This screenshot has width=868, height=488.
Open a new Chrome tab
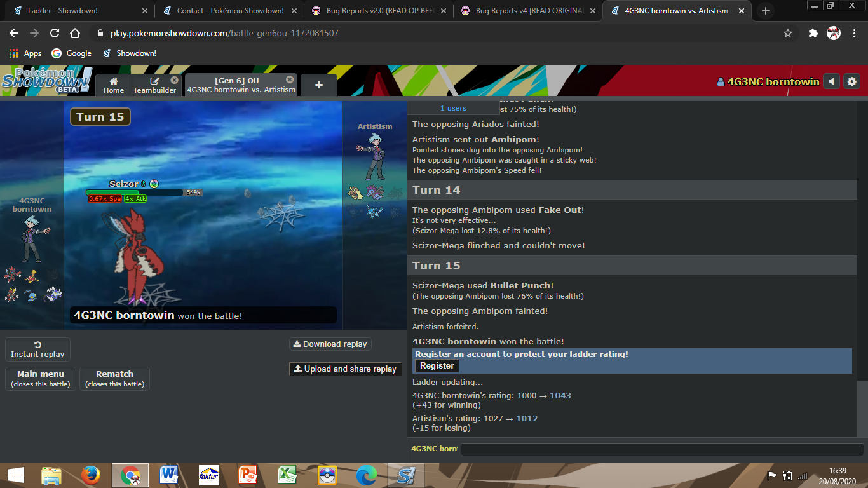pyautogui.click(x=766, y=11)
